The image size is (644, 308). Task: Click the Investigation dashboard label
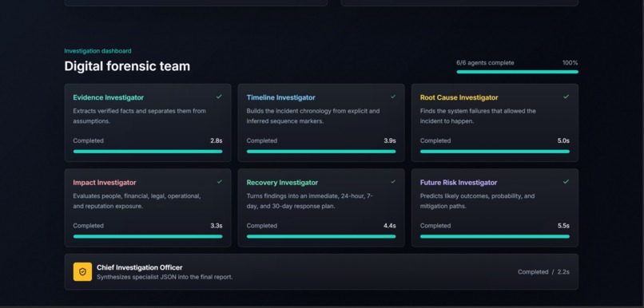97,51
